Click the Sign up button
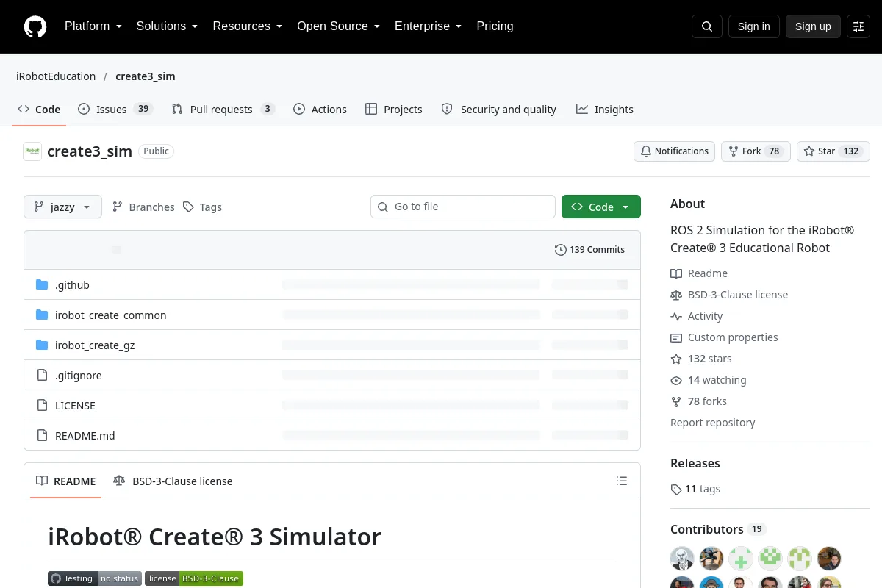The height and width of the screenshot is (588, 882). 813,26
